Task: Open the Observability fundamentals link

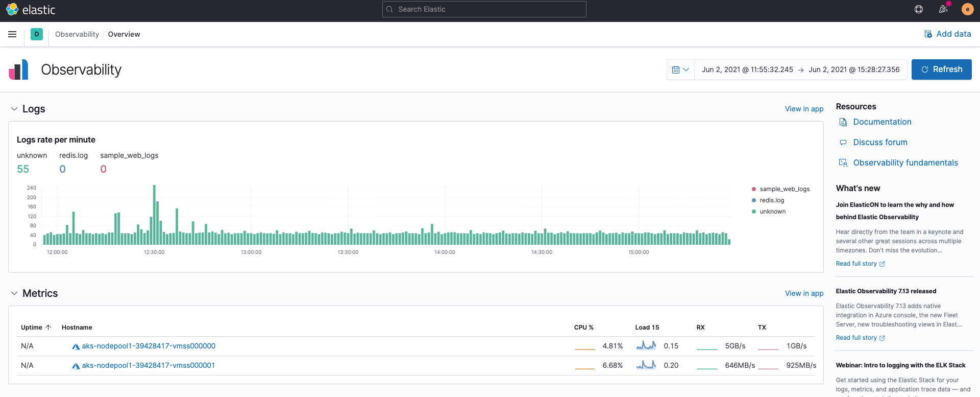Action: click(x=905, y=163)
